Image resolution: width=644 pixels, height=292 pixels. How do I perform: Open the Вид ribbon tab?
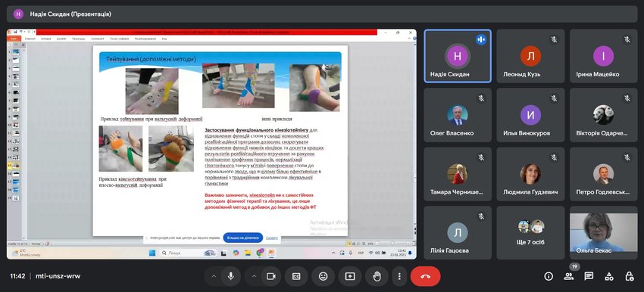coord(164,39)
